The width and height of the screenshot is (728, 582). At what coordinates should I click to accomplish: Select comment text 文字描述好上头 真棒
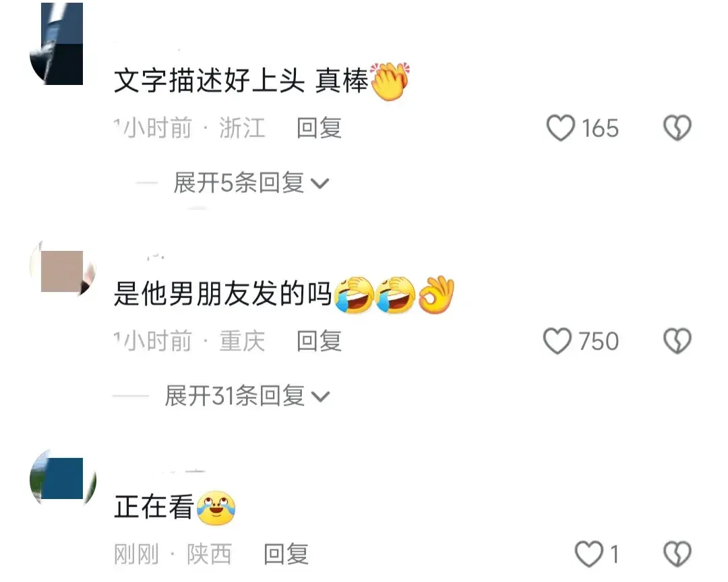[x=262, y=81]
